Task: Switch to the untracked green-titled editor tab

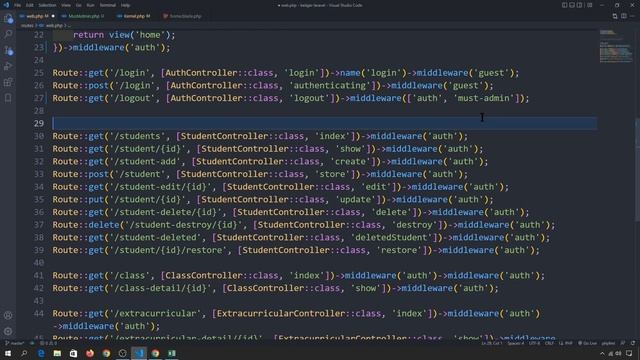Action: [86, 16]
